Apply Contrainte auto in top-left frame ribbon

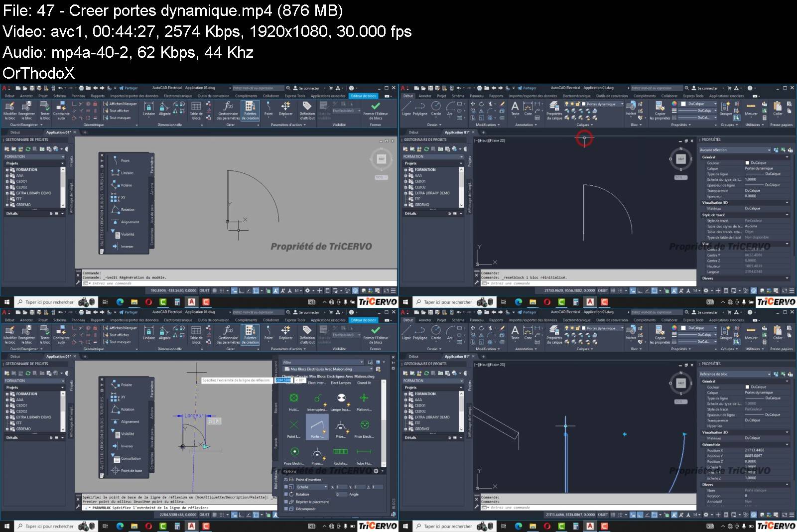pos(61,111)
